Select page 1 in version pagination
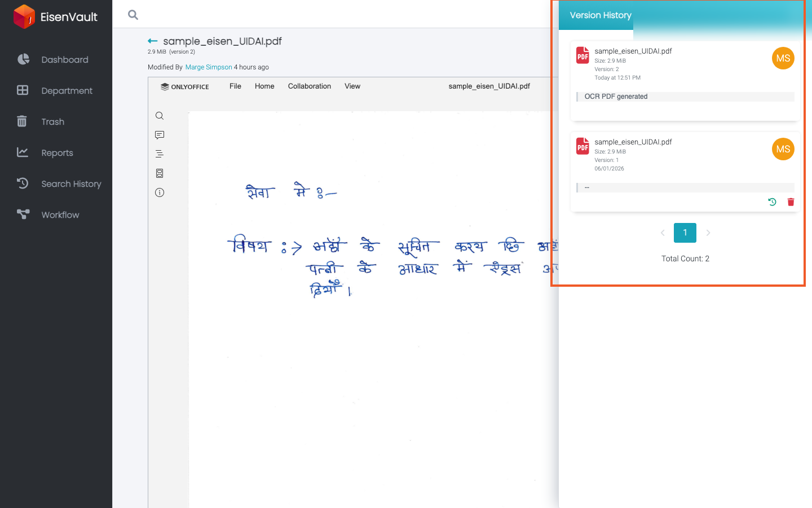The width and height of the screenshot is (812, 508). pos(685,233)
